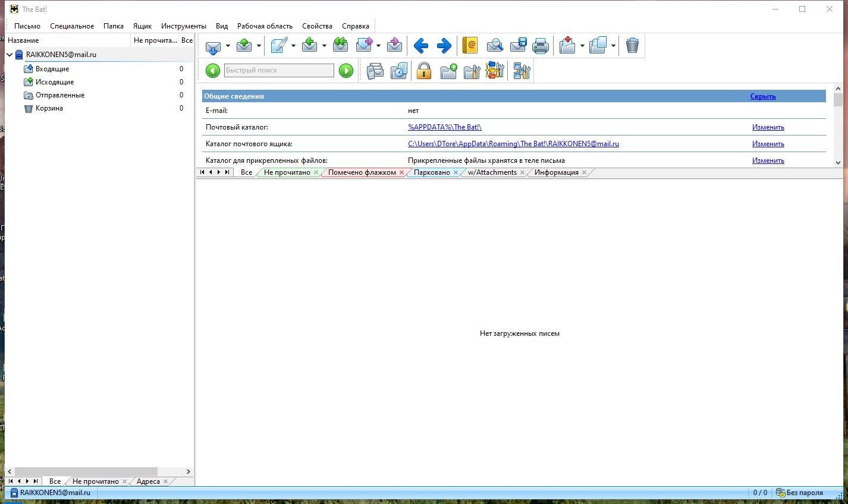
Task: Select the Корзина folder
Action: click(x=49, y=108)
